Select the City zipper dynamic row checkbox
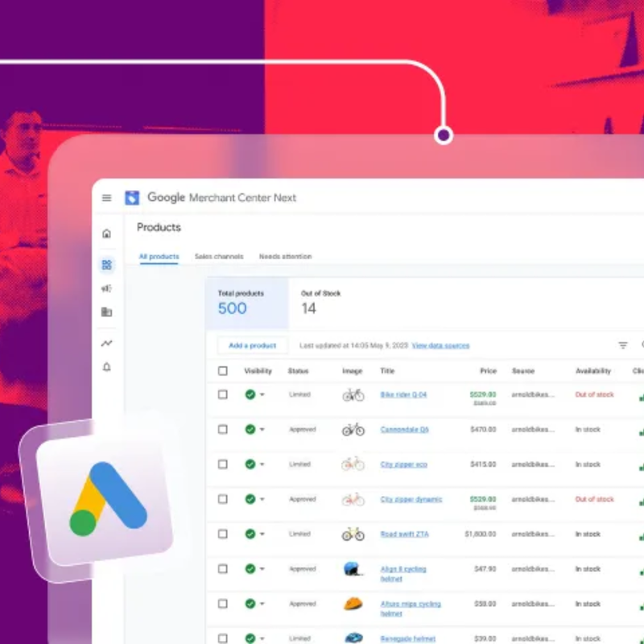Viewport: 644px width, 644px height. (223, 499)
